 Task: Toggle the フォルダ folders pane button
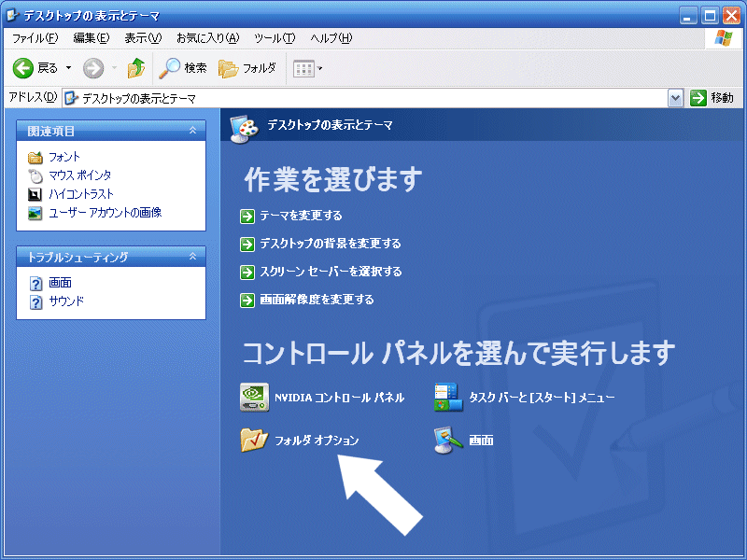[247, 68]
